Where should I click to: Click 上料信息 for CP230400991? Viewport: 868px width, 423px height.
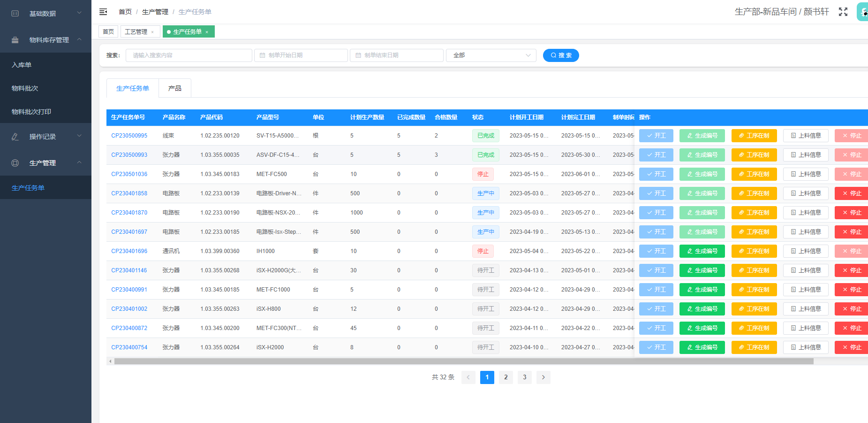[x=806, y=290]
